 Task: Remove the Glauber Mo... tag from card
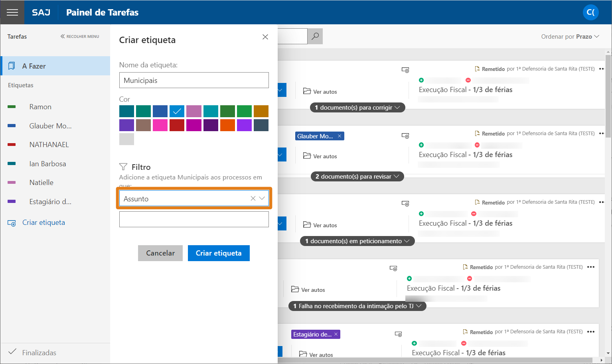tap(340, 136)
